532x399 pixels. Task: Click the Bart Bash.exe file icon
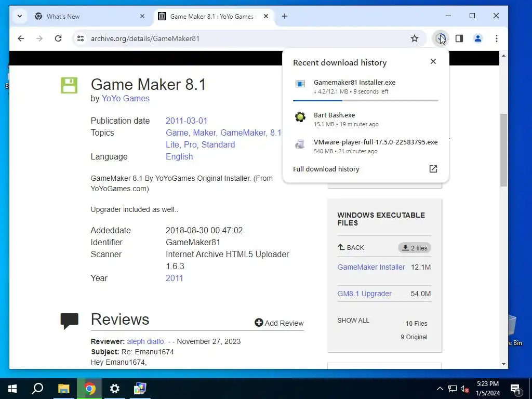click(x=300, y=117)
